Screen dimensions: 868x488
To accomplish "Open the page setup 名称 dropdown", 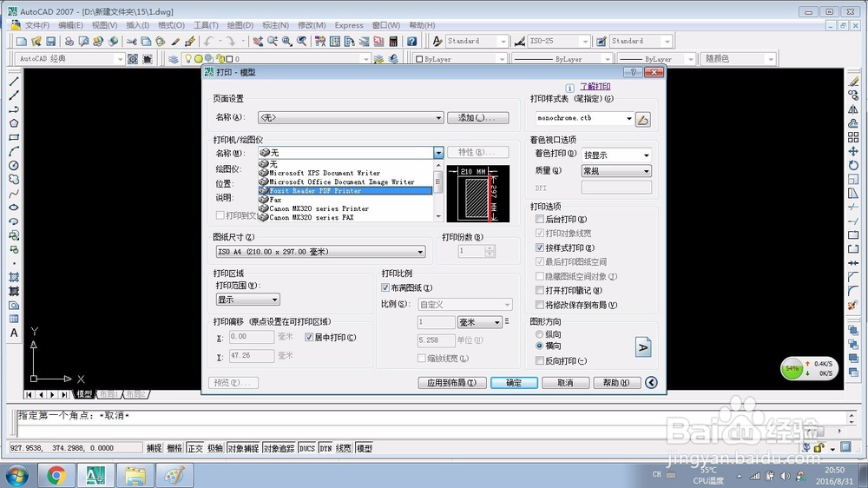I will pos(351,117).
